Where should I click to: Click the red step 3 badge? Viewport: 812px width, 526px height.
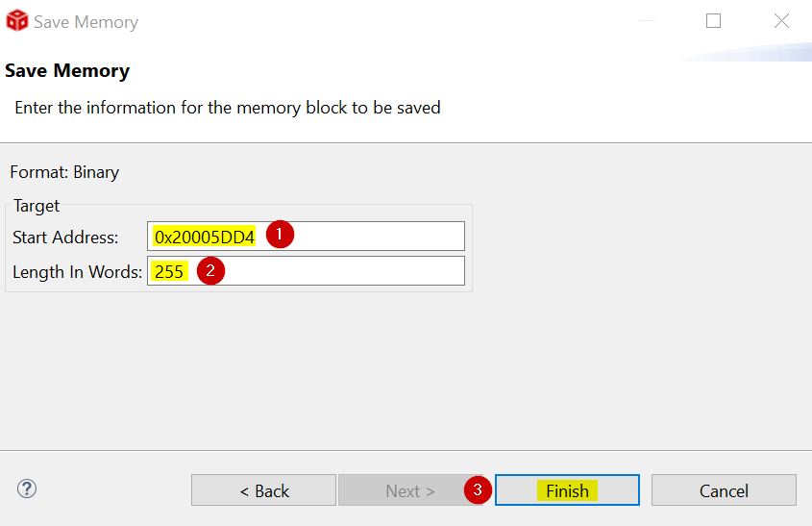tap(478, 489)
